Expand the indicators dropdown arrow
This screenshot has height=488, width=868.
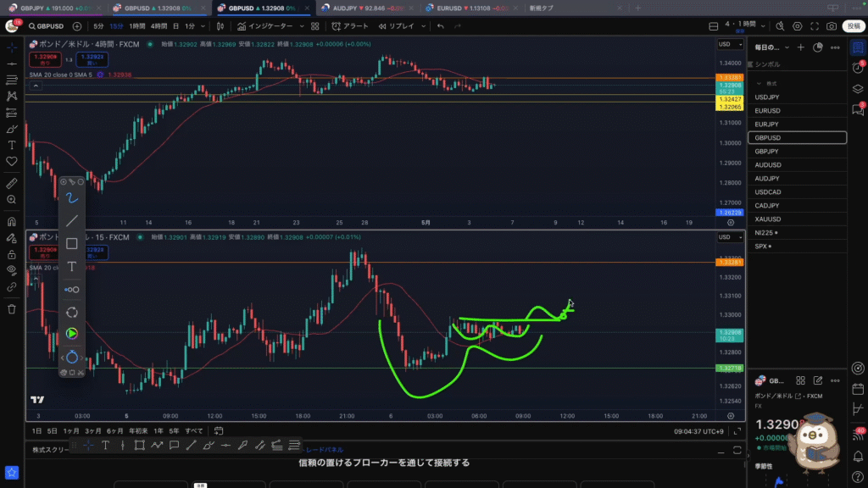[302, 26]
